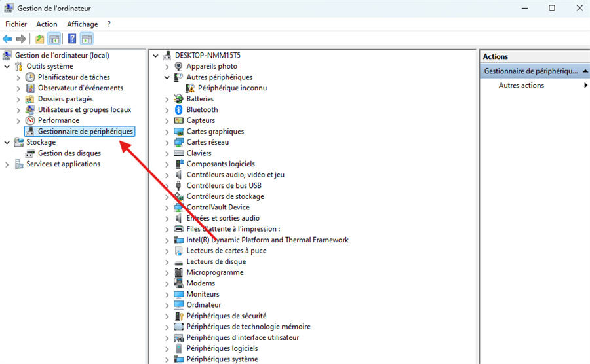The height and width of the screenshot is (364, 590).
Task: Click the Back arrow toolbar icon
Action: [x=7, y=39]
